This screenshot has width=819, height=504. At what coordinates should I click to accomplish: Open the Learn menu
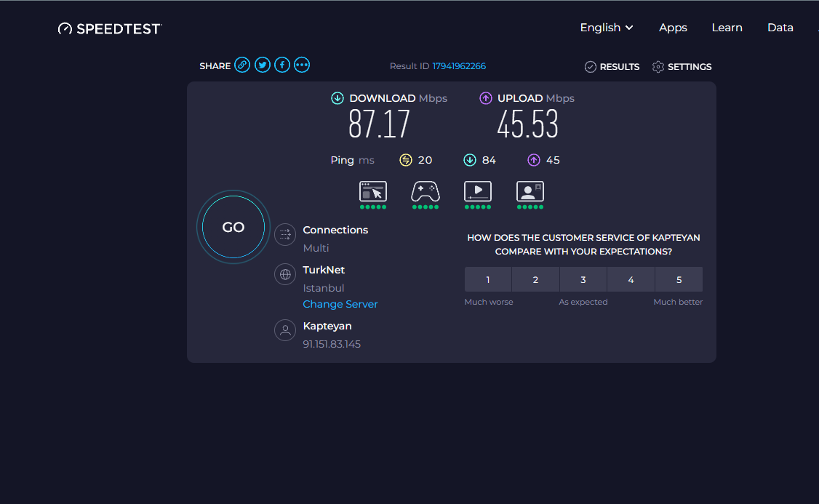click(727, 28)
